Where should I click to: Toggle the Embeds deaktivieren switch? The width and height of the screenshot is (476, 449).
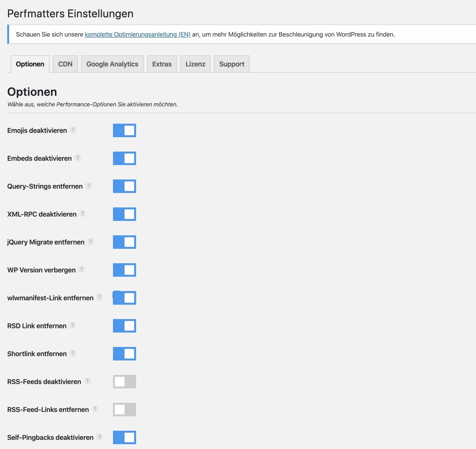125,158
